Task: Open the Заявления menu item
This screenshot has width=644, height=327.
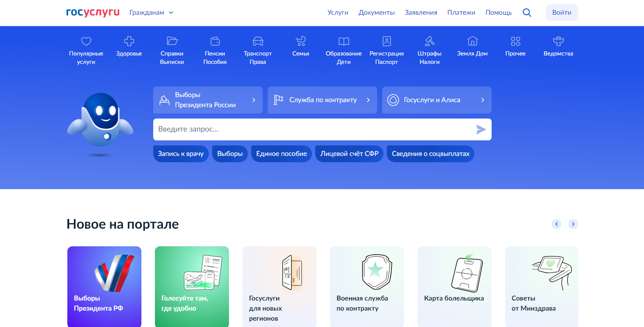Action: click(421, 13)
